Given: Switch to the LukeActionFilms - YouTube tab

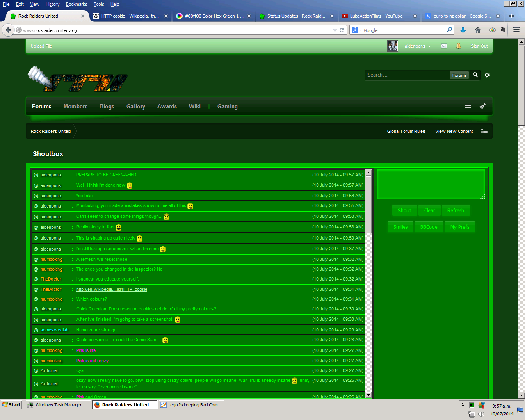Looking at the screenshot, I should tap(379, 16).
